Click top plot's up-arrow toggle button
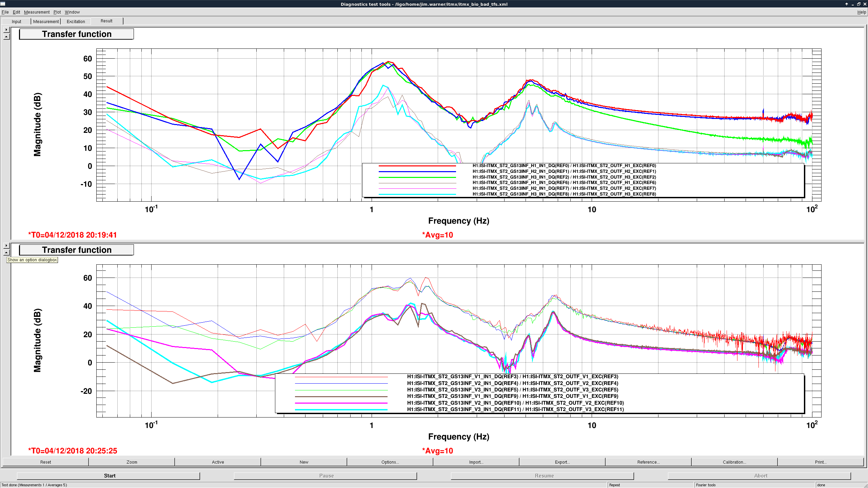 click(x=6, y=37)
